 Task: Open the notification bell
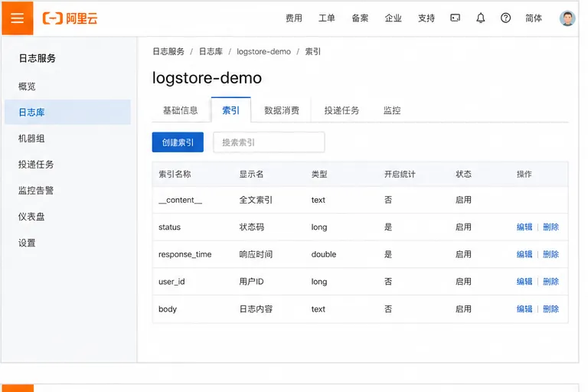point(480,18)
